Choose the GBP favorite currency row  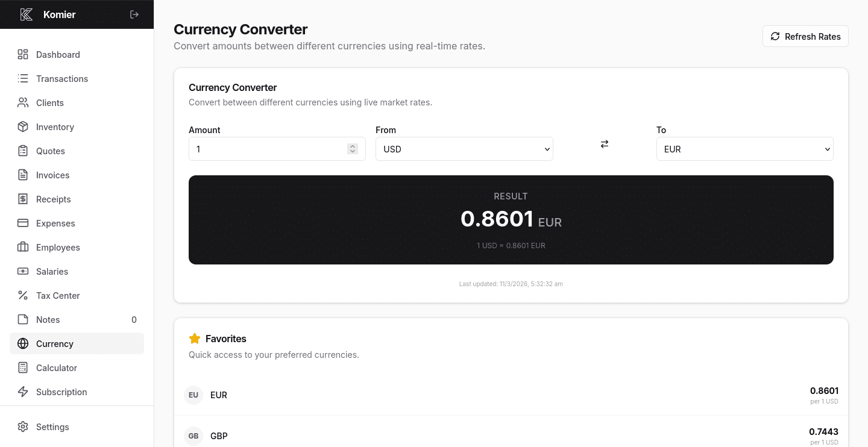tap(511, 436)
